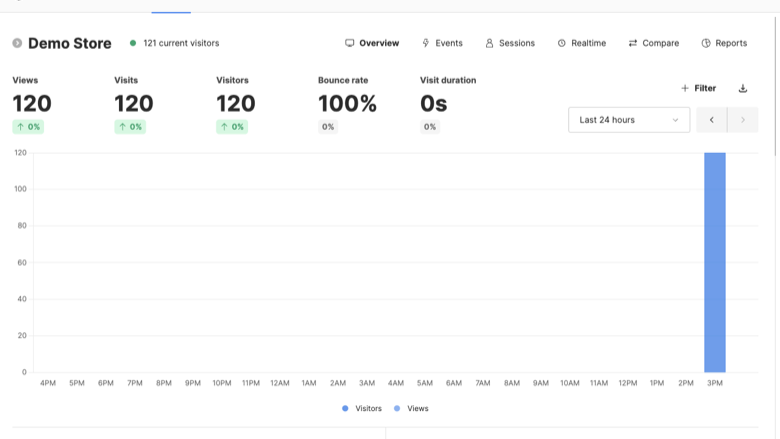
Task: Go to the Realtime tab
Action: (x=582, y=43)
